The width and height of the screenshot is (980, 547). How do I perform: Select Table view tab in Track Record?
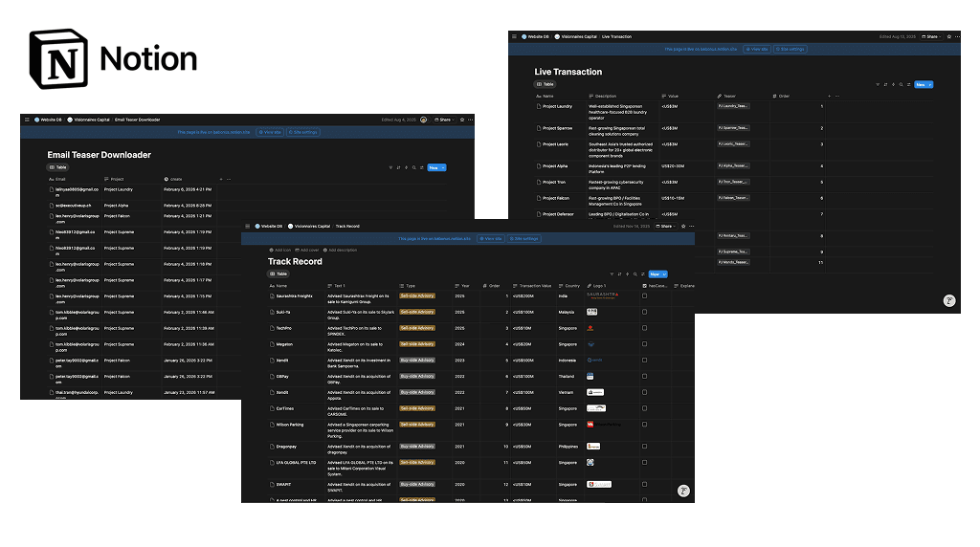[x=278, y=274]
